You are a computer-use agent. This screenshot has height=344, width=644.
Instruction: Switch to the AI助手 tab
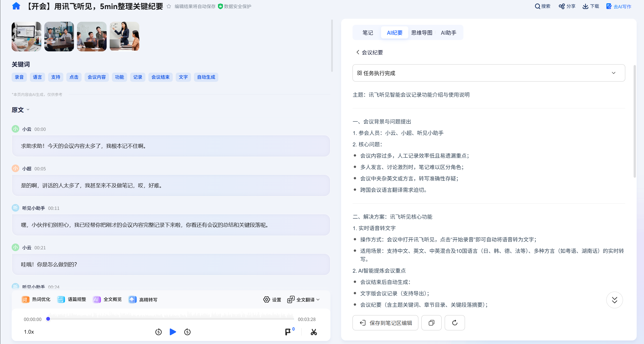448,33
